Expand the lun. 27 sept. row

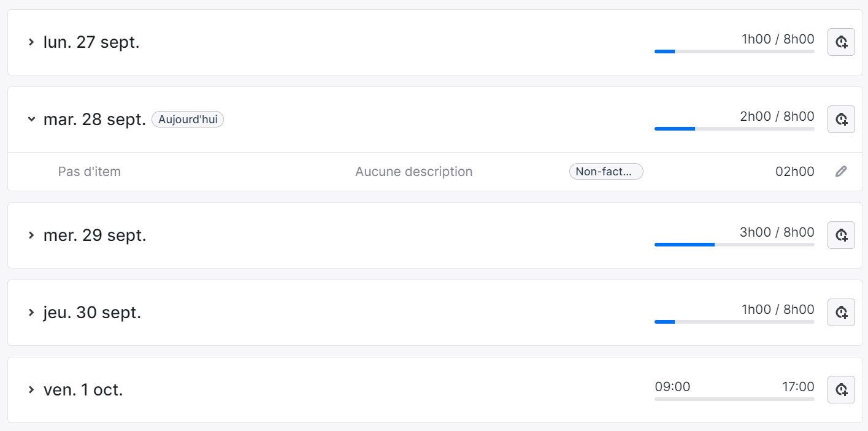tap(31, 42)
